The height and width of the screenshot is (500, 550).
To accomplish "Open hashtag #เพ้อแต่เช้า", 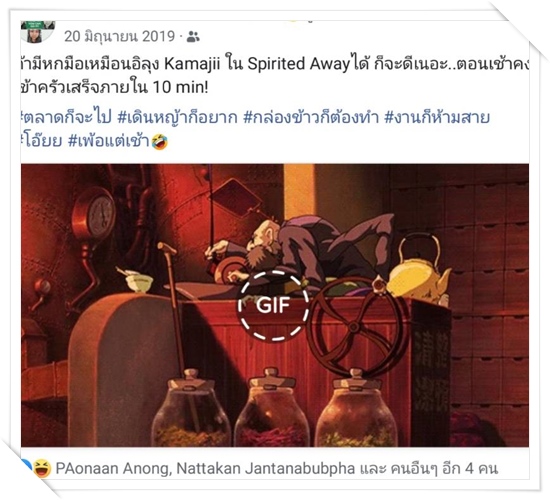I will (x=109, y=141).
